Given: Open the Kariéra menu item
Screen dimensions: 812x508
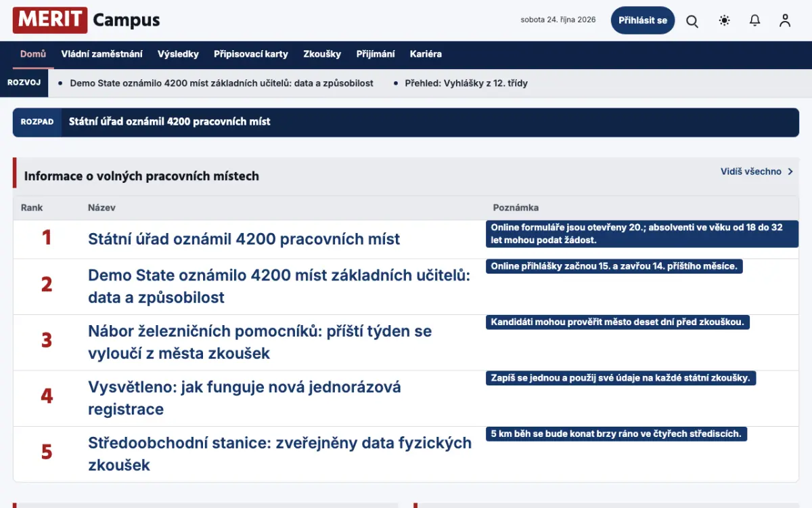Looking at the screenshot, I should pyautogui.click(x=426, y=54).
